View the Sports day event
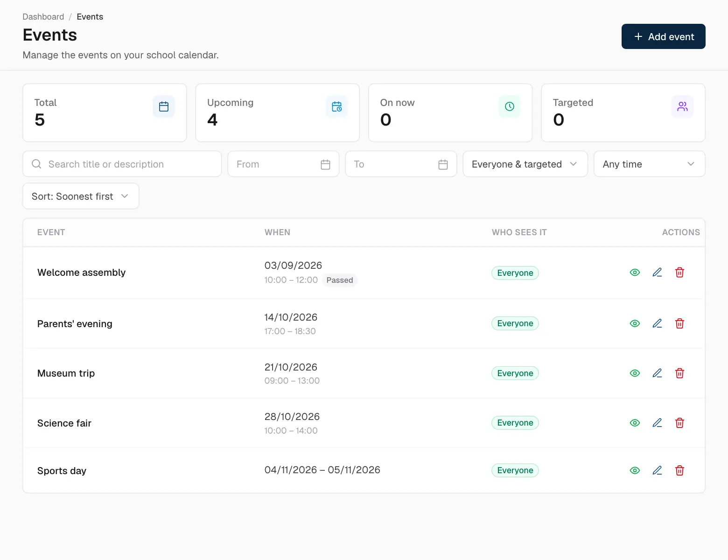728x560 pixels. pos(635,470)
